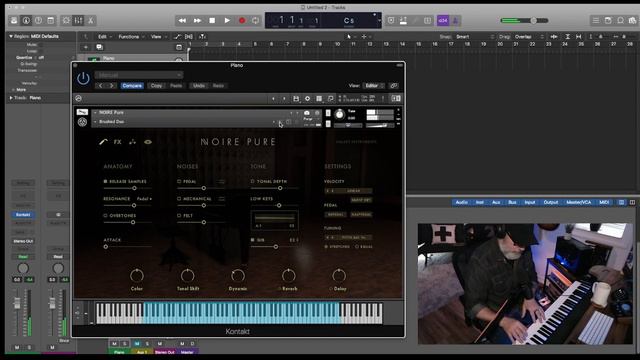Toggle the automation curve button
Image resolution: width=640 pixels, height=360 pixels.
pyautogui.click(x=177, y=37)
